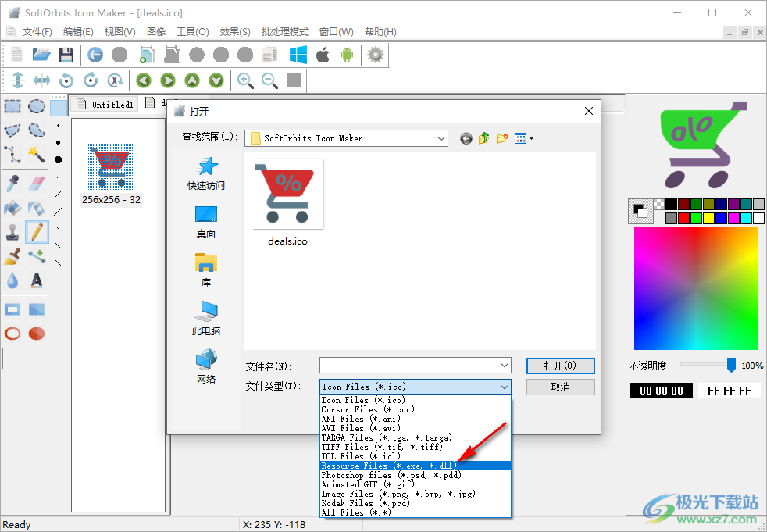Click the create new folder icon
The height and width of the screenshot is (532, 767).
click(x=502, y=138)
